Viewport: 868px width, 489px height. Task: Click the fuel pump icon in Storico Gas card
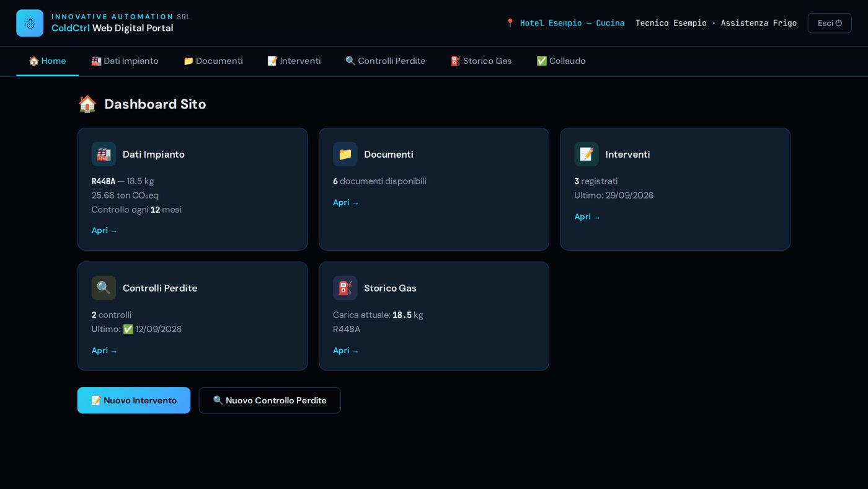[x=345, y=288]
